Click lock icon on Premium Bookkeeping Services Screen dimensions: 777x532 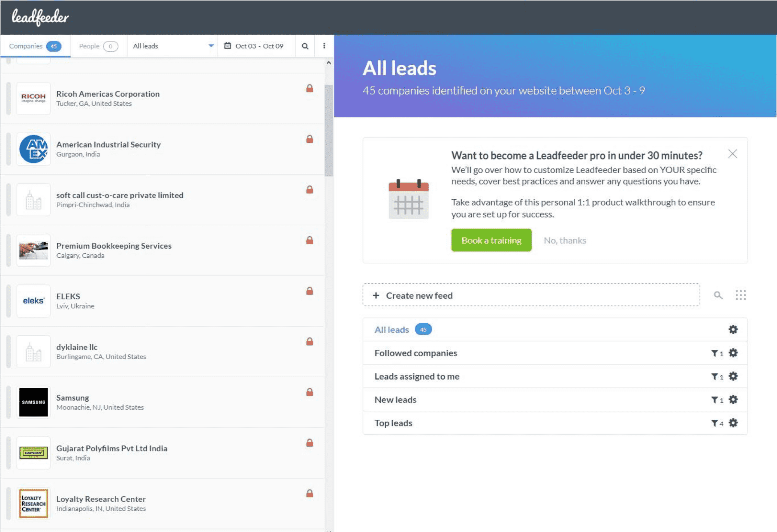(x=310, y=240)
